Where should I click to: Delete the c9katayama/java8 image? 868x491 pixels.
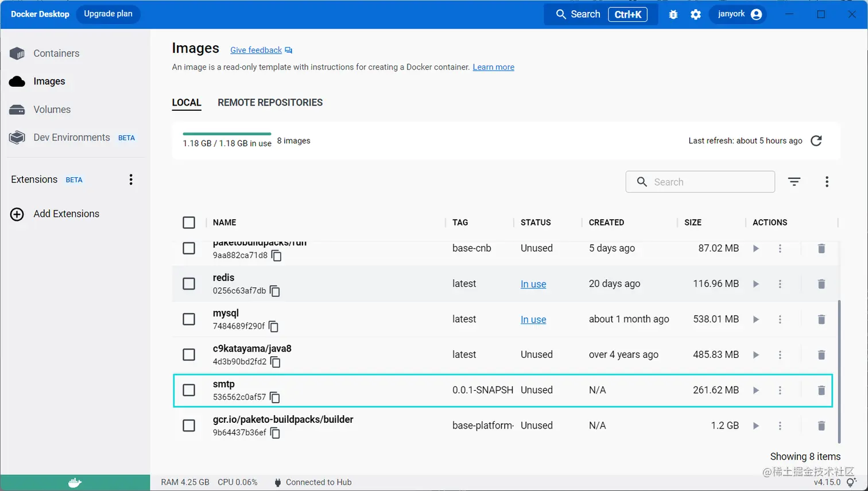pyautogui.click(x=821, y=355)
